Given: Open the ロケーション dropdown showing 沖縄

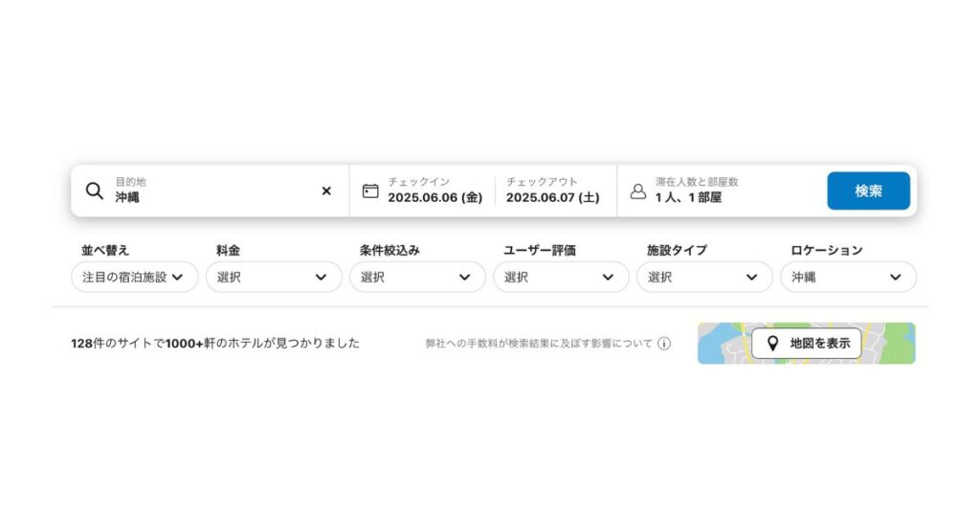Looking at the screenshot, I should (849, 277).
